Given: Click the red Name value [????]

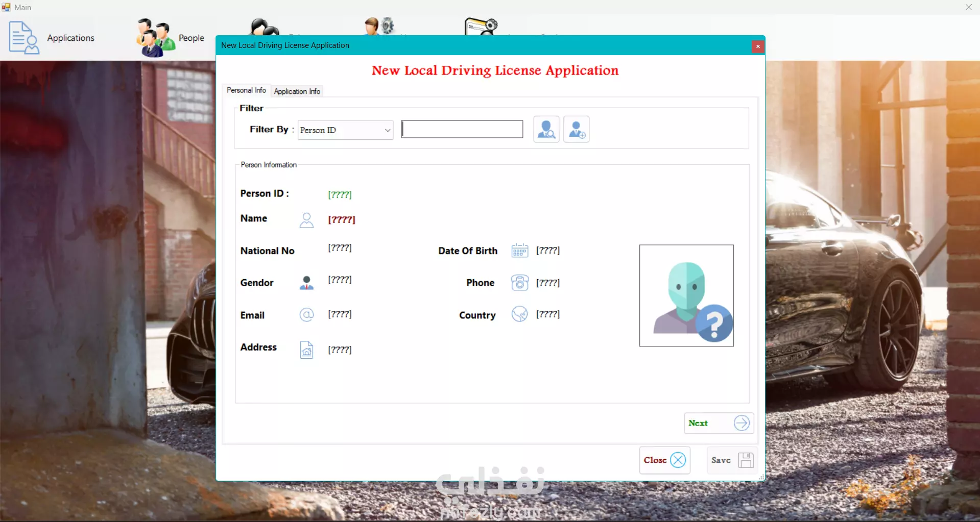Looking at the screenshot, I should [342, 219].
